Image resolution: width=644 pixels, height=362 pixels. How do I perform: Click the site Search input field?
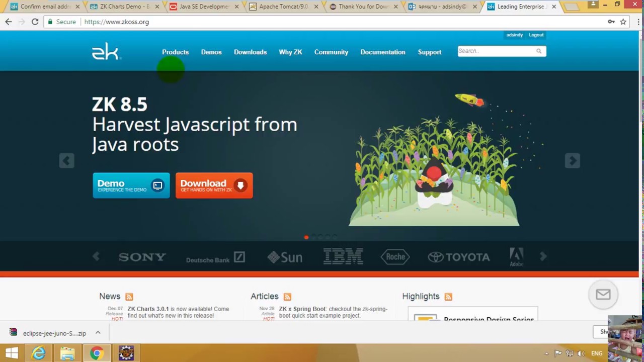coord(496,51)
